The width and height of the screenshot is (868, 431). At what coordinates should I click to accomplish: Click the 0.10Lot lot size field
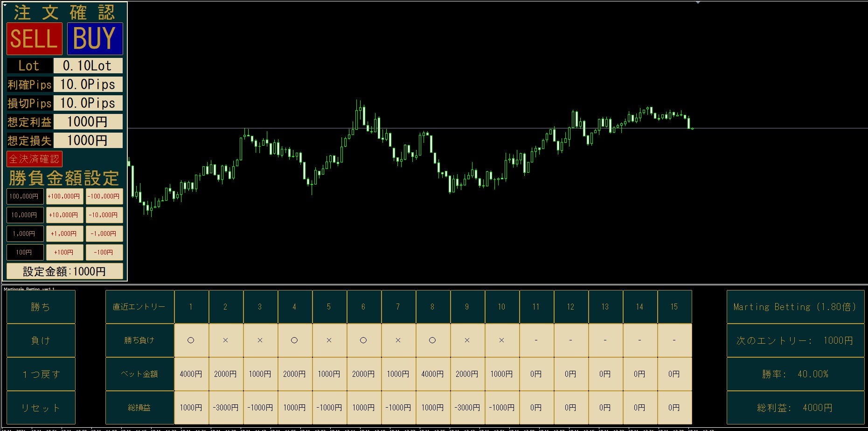pyautogui.click(x=89, y=66)
